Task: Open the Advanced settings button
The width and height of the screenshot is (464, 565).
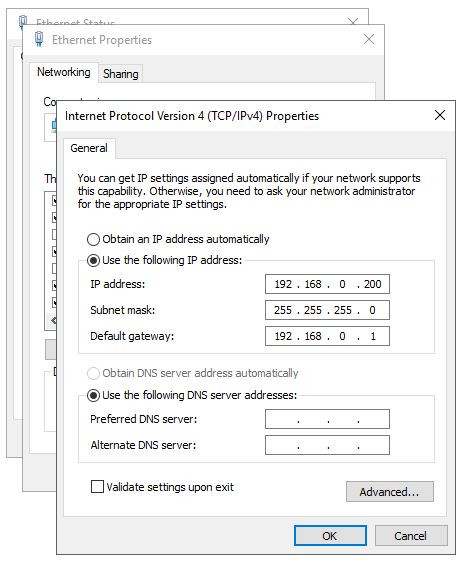Action: tap(389, 492)
